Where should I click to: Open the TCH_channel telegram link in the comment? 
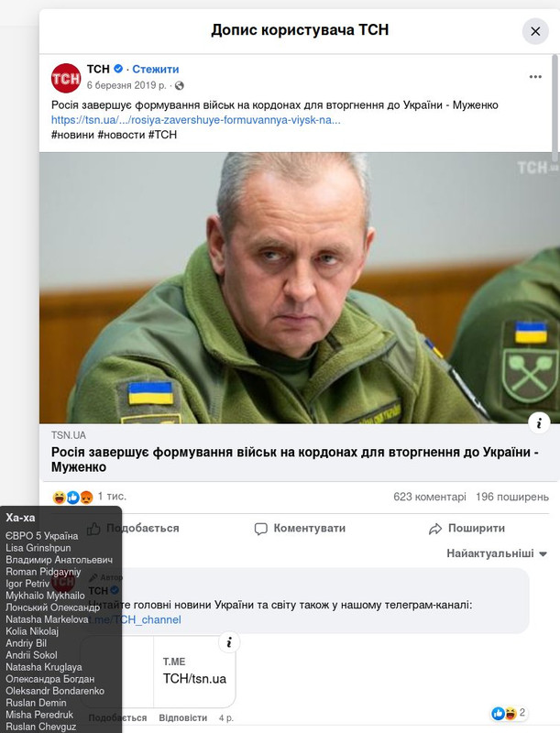(139, 619)
